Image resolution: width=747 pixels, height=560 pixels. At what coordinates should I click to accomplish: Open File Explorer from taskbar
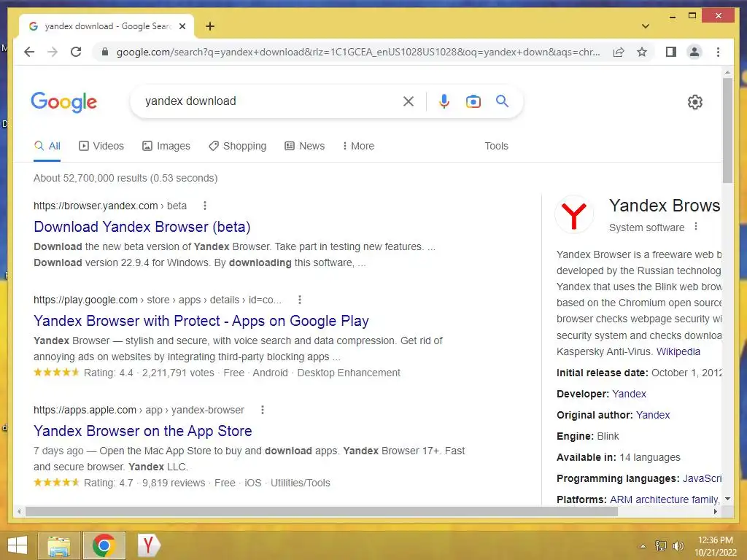(58, 545)
